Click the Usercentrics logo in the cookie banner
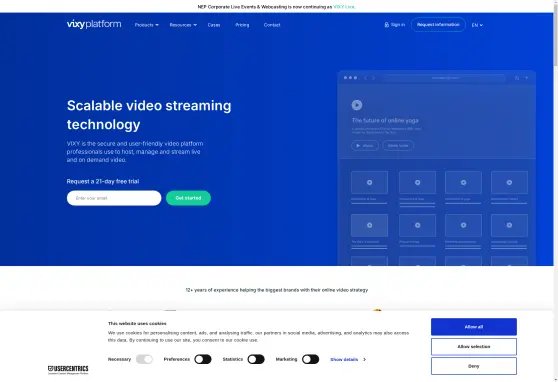This screenshot has height=382, width=558. (68, 370)
